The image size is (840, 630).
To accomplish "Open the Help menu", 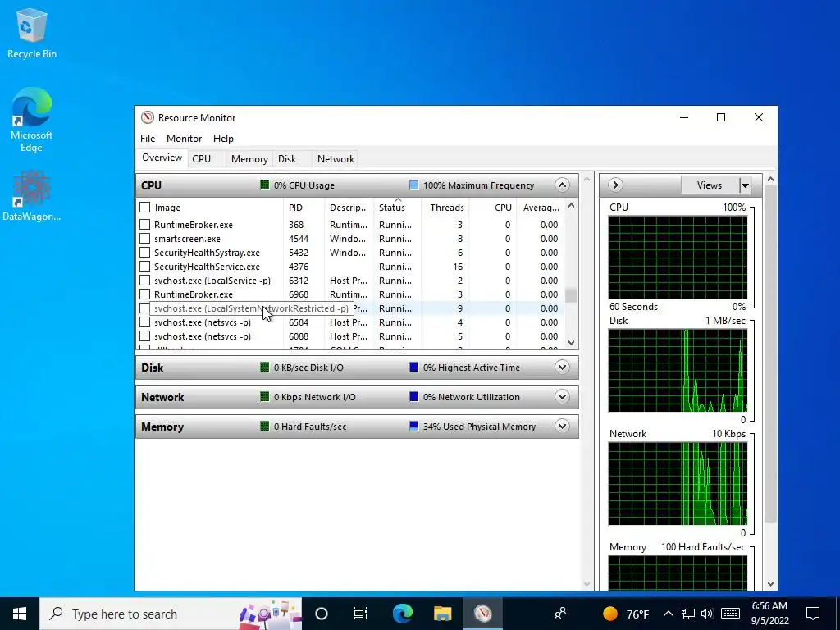I will click(223, 138).
